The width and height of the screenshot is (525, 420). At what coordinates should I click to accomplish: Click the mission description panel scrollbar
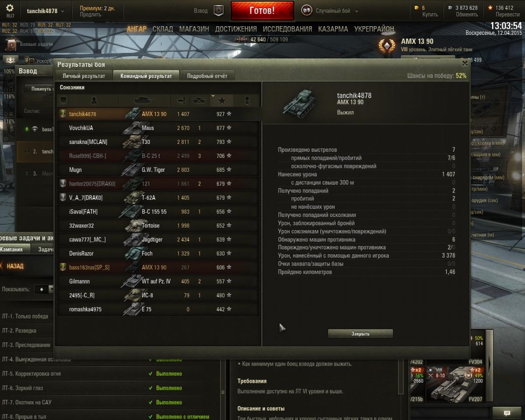tap(401, 376)
